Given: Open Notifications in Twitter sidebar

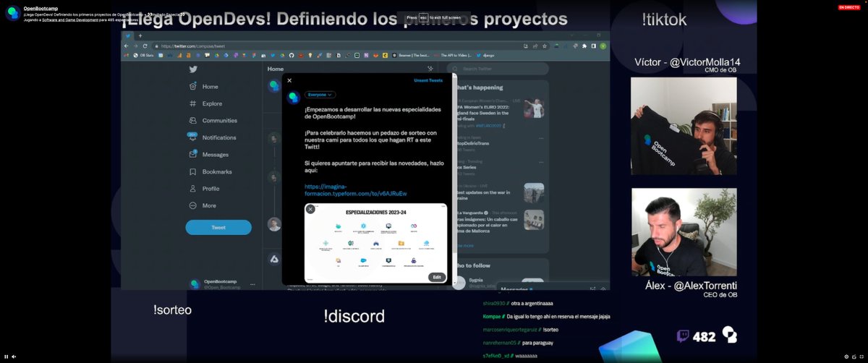Looking at the screenshot, I should tap(212, 137).
